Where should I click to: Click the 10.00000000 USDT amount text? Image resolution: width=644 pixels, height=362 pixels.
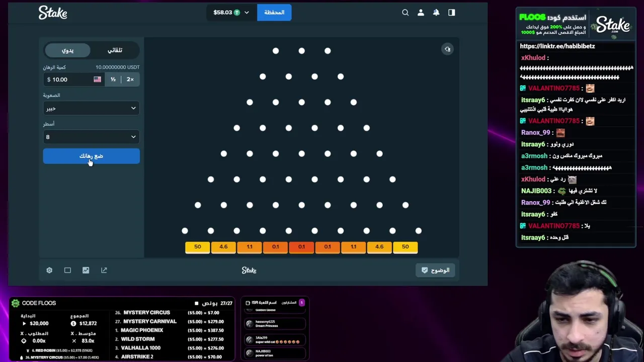tap(118, 67)
